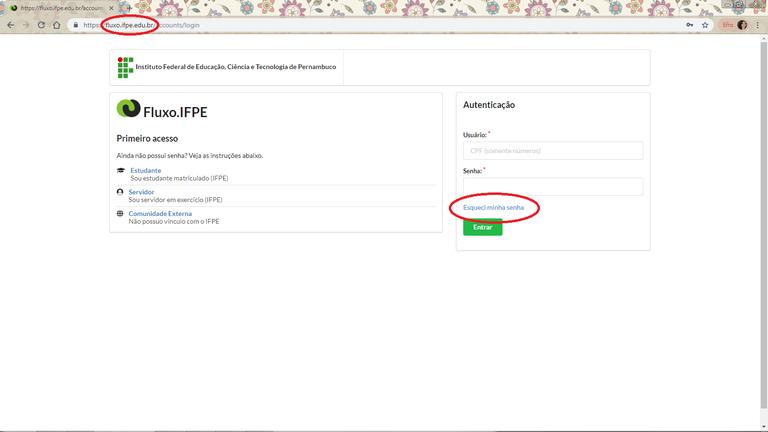Click the 'Sou servidor em exercício (IFPE)' text
Image resolution: width=768 pixels, height=432 pixels.
click(175, 200)
